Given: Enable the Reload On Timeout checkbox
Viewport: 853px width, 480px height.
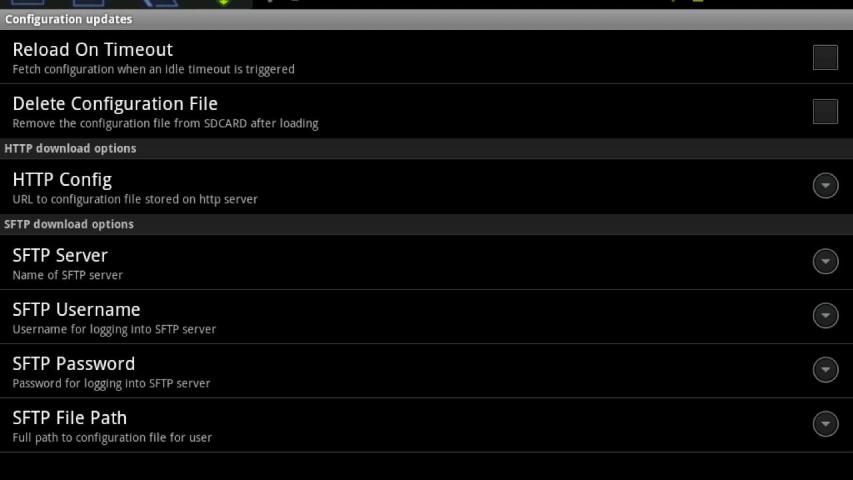Looking at the screenshot, I should pos(825,57).
